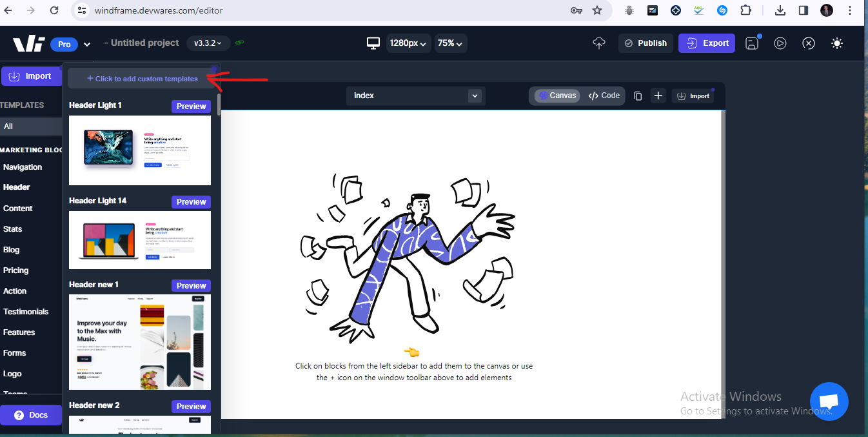Click the bug extension icon
The height and width of the screenshot is (437, 868).
tap(629, 10)
